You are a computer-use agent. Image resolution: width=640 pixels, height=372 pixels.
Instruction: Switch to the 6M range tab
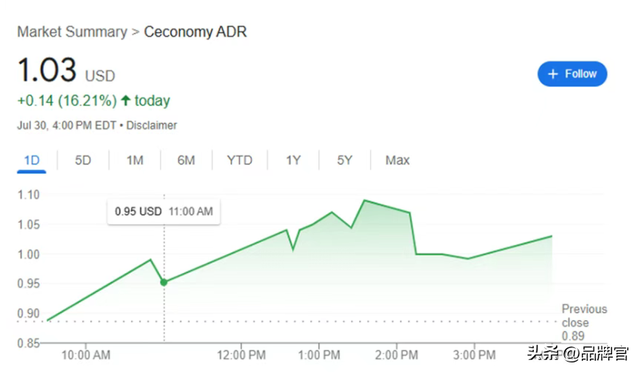click(x=186, y=160)
